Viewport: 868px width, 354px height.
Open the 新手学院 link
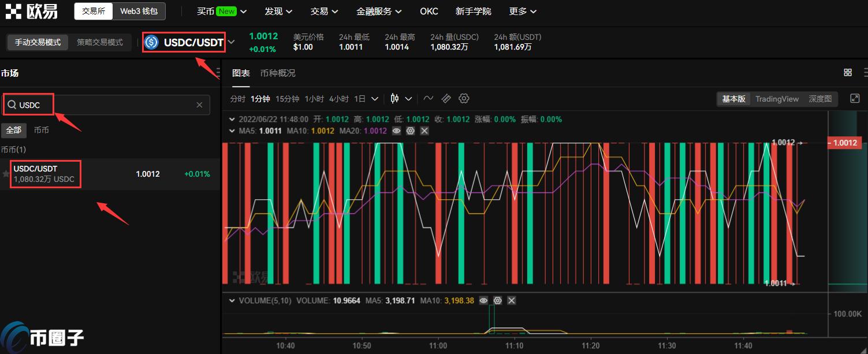point(474,11)
